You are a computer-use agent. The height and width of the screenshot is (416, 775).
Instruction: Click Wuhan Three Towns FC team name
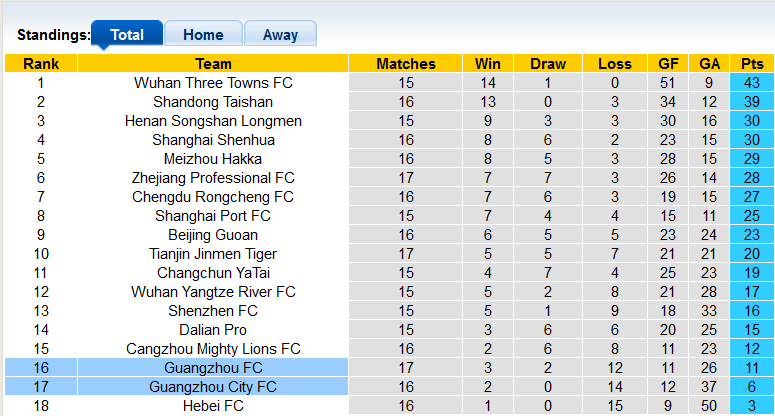click(x=213, y=83)
